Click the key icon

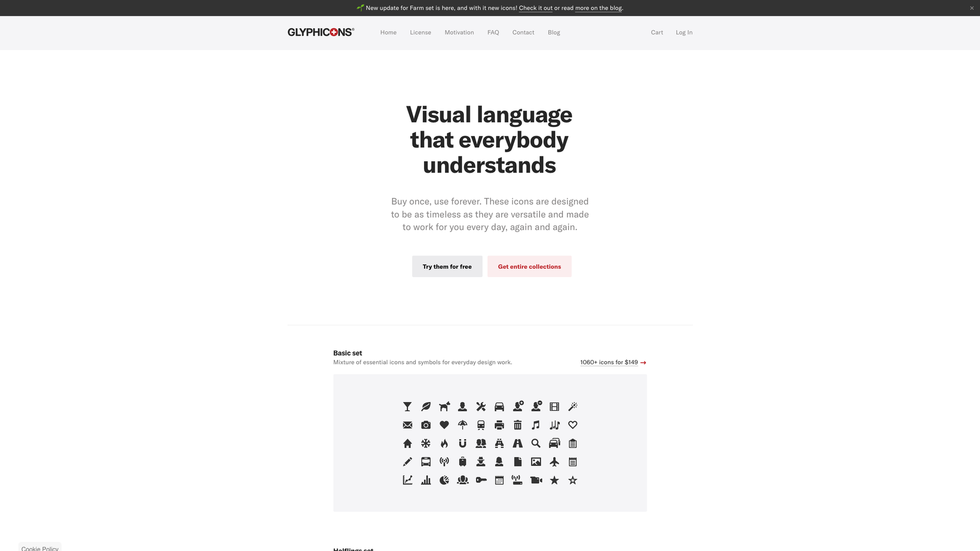(x=481, y=480)
